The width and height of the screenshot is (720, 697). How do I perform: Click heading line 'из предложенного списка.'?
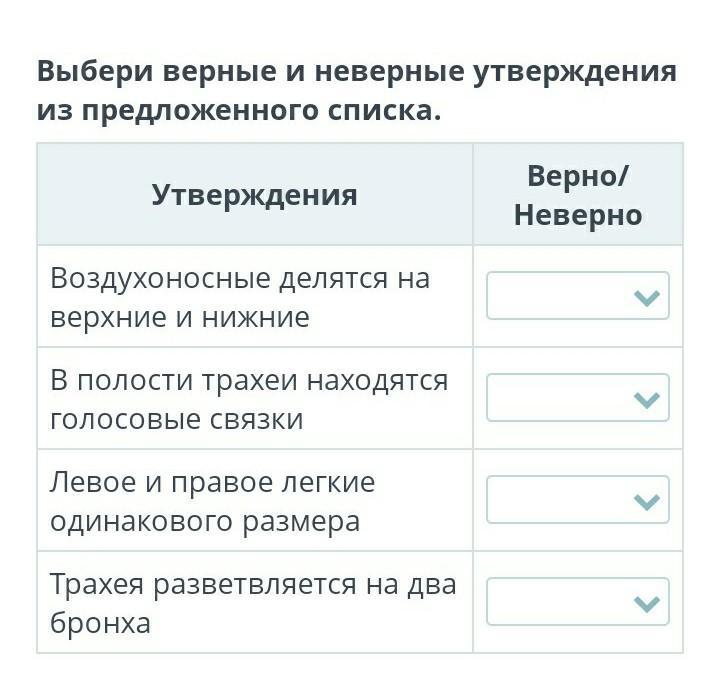[x=238, y=109]
